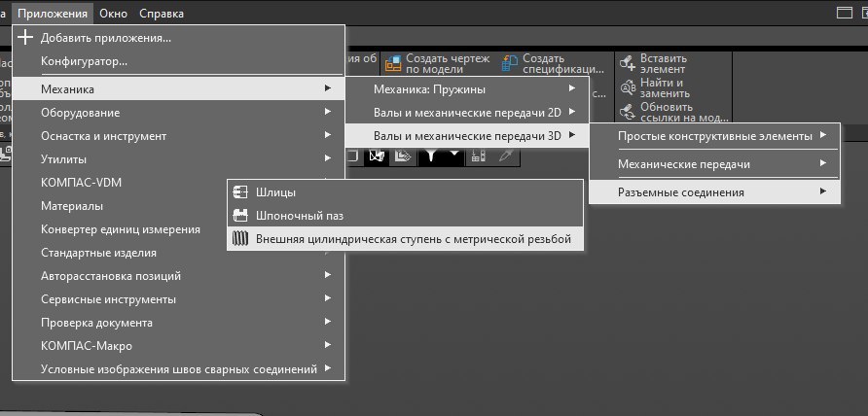Open Валы и механические передачи 2D
868x416 pixels.
[x=467, y=113]
